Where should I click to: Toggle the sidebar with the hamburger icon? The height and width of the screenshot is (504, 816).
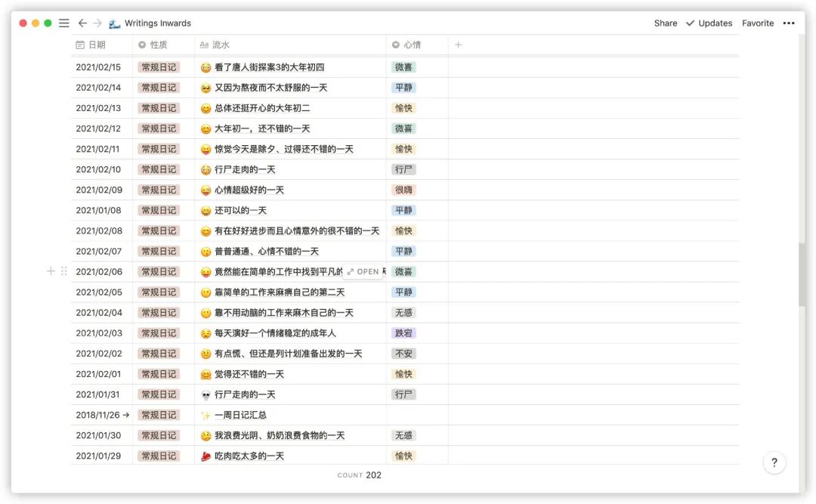(64, 23)
